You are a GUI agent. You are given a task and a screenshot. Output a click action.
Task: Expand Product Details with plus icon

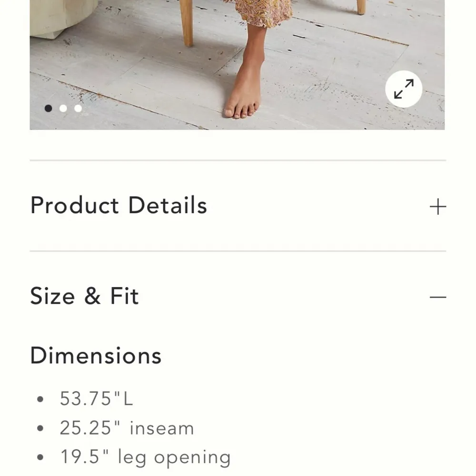(437, 207)
